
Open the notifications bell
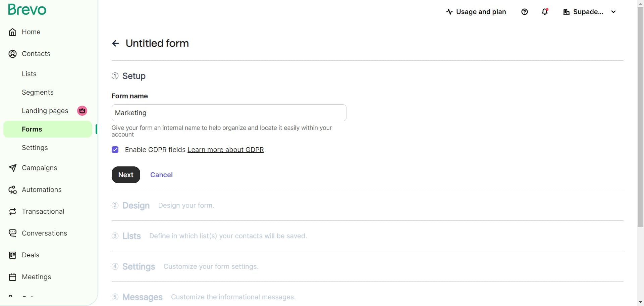pyautogui.click(x=545, y=12)
